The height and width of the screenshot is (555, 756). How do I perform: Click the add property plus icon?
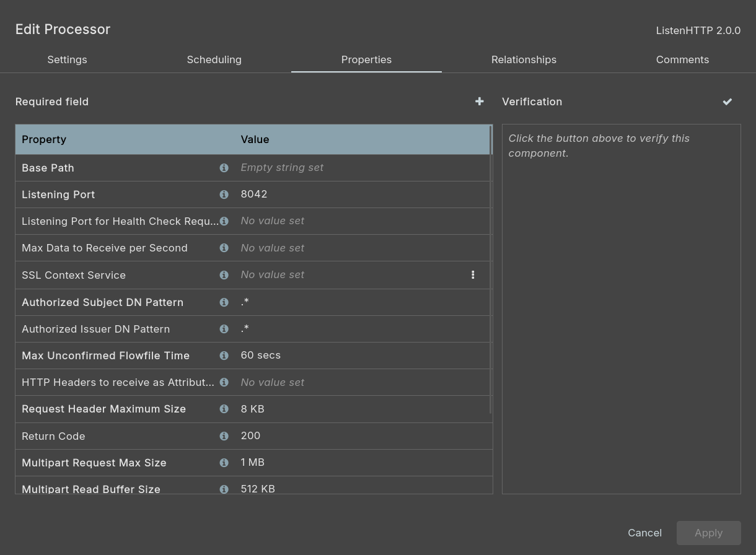click(479, 102)
